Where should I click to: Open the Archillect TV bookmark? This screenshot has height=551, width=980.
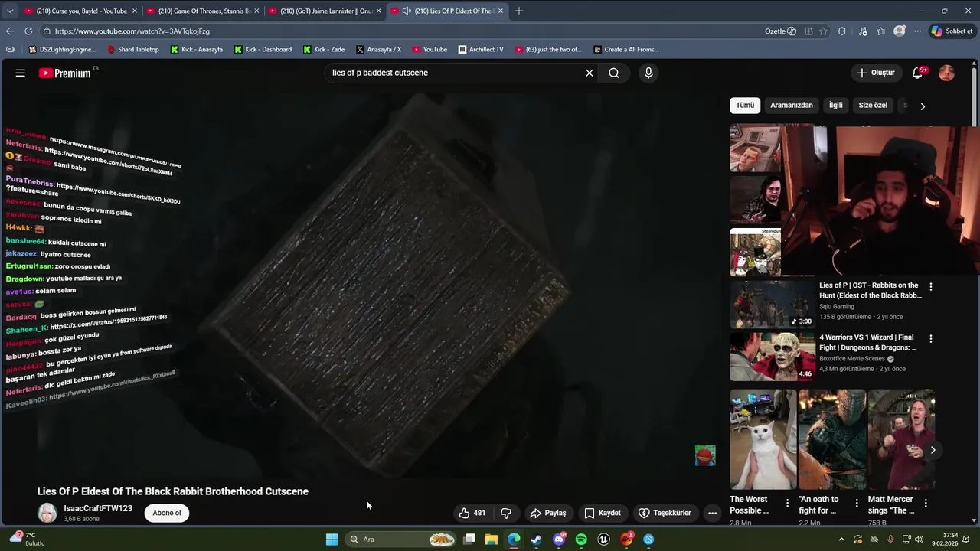coord(481,49)
